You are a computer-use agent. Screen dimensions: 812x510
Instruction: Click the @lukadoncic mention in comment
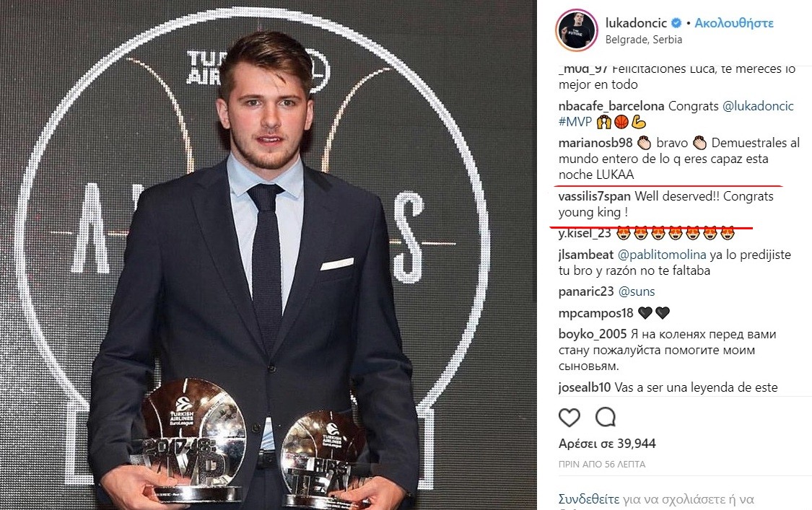coord(758,106)
